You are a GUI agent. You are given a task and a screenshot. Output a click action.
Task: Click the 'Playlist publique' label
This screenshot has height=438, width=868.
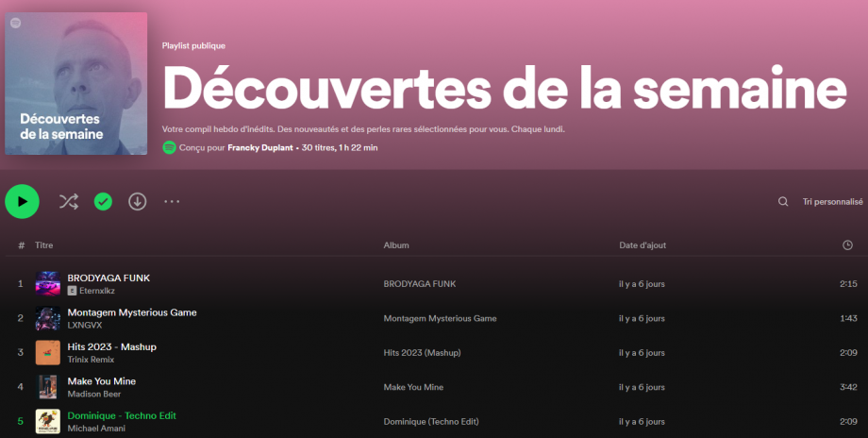(x=193, y=45)
